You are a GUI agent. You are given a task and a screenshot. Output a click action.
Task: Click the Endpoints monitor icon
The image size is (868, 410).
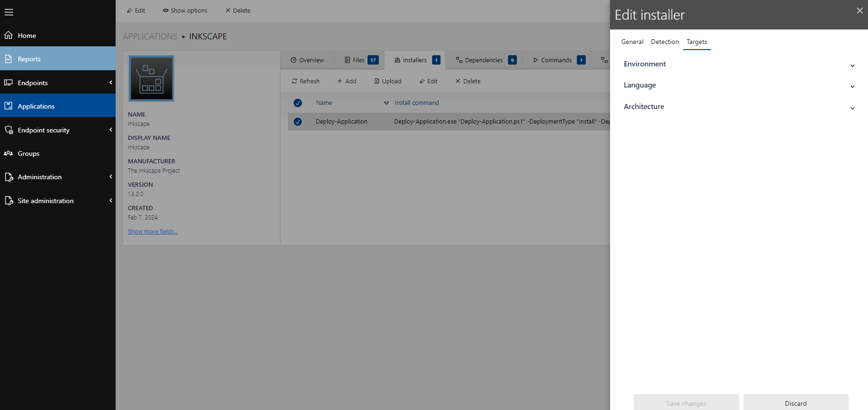click(8, 82)
